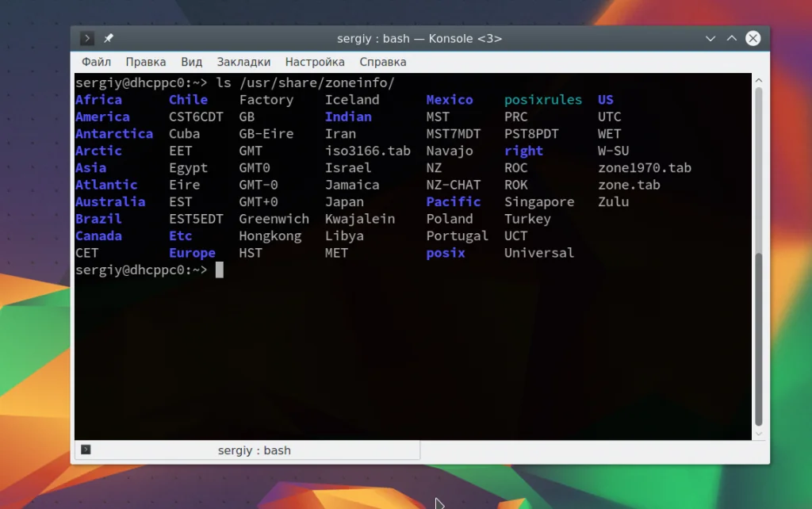The image size is (812, 509).
Task: Click the 'Chile' directory entry
Action: coord(188,99)
